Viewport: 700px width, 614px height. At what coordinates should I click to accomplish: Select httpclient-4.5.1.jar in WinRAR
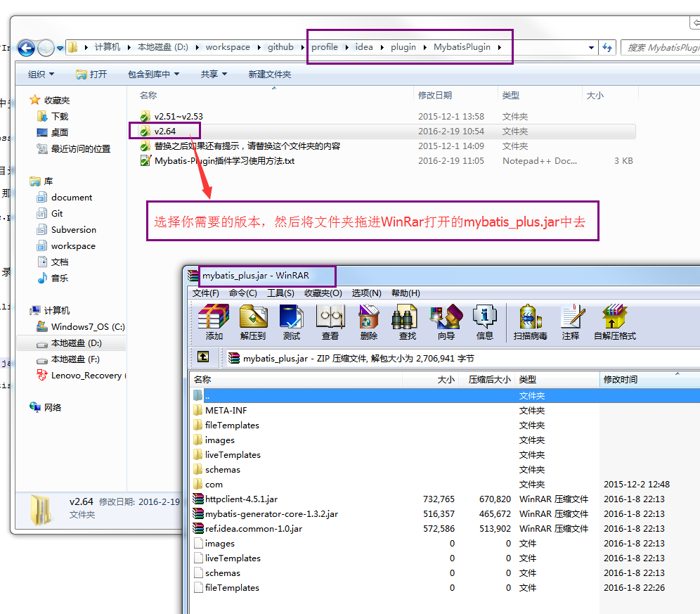(235, 499)
